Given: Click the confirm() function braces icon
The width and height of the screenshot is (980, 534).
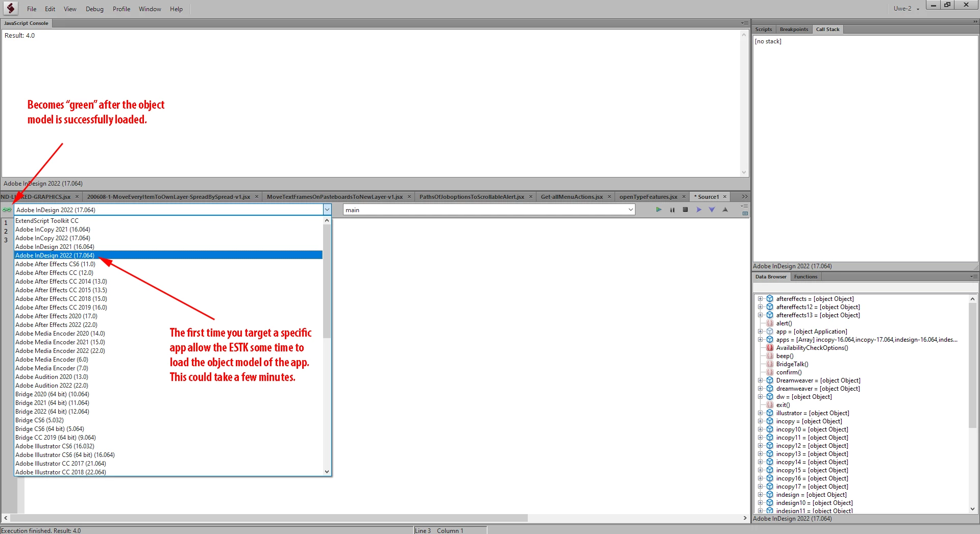Looking at the screenshot, I should click(x=770, y=372).
